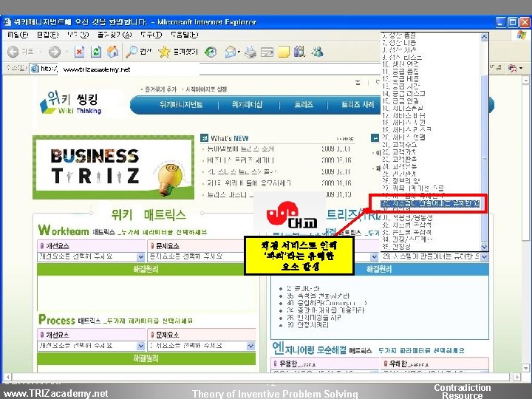Open dropdown arrow left of item 29 combo
Screen dimensions: 532x399
click(374, 257)
